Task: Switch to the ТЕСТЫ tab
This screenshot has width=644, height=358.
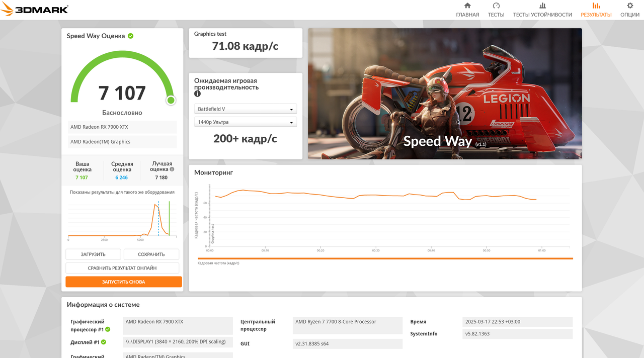Action: [496, 10]
